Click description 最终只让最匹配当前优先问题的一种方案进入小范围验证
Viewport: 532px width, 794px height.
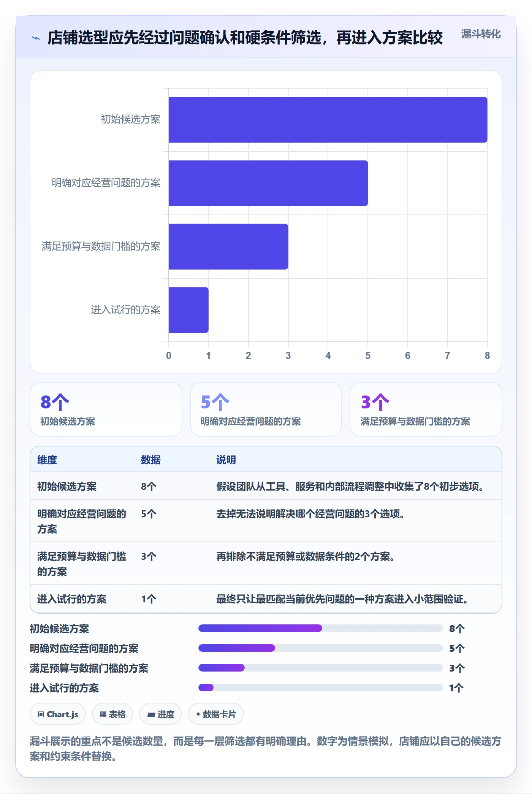coord(342,599)
